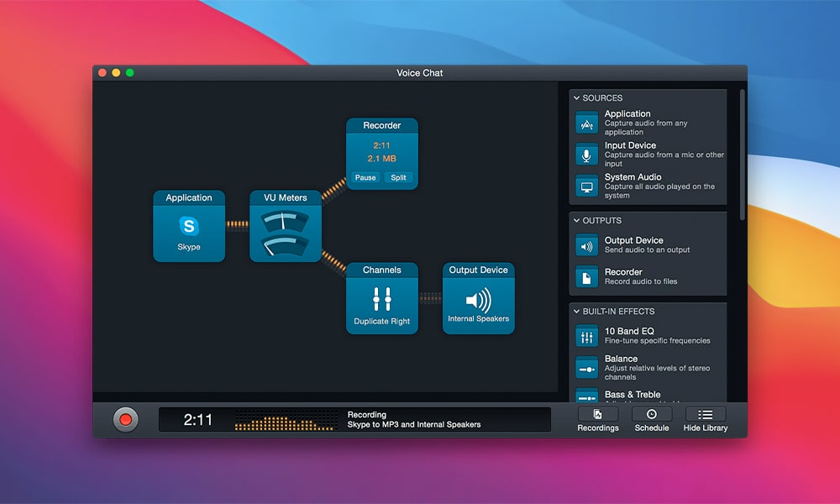
Task: Hide the Library sidebar
Action: 705,417
